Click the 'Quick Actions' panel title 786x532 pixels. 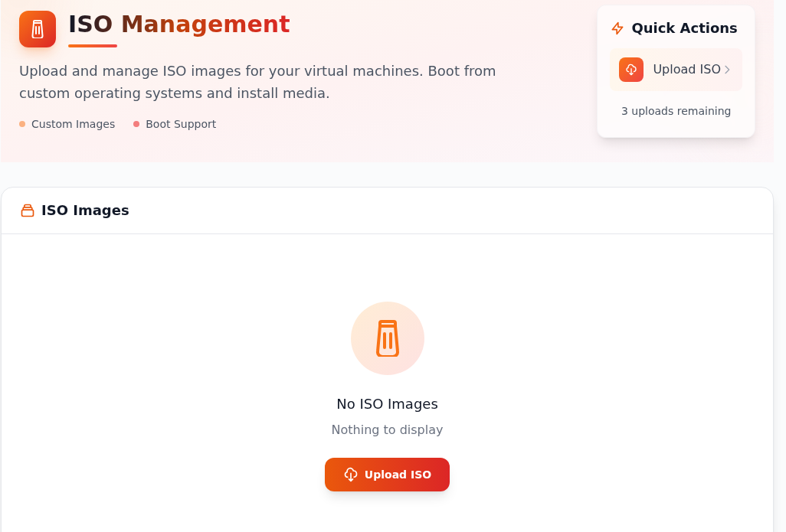[x=684, y=28]
